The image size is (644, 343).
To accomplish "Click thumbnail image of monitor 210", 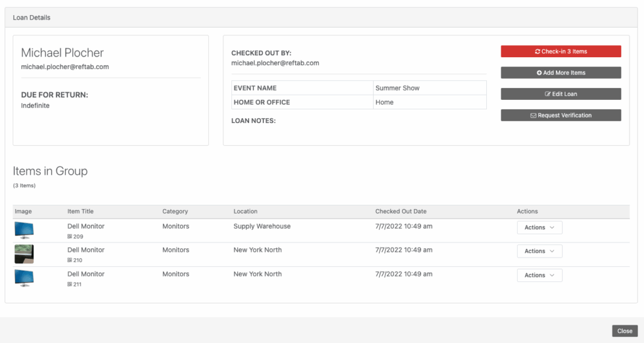I will coord(24,254).
